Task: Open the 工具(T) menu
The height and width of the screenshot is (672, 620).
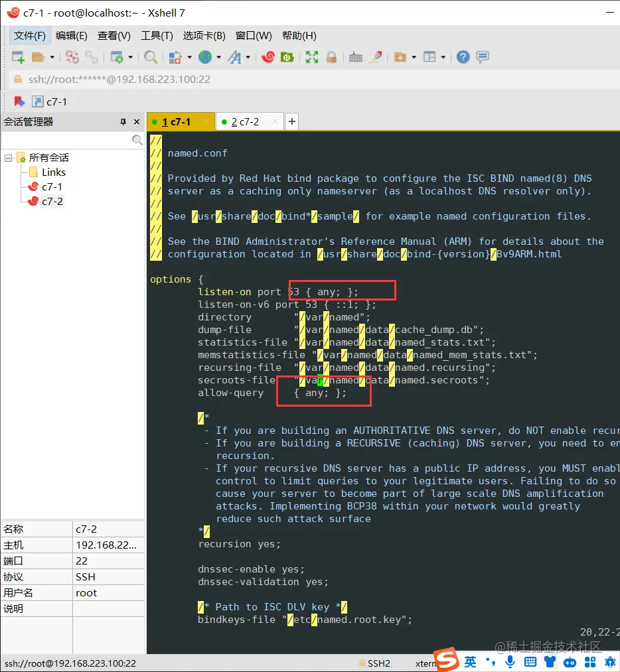Action: [x=157, y=36]
